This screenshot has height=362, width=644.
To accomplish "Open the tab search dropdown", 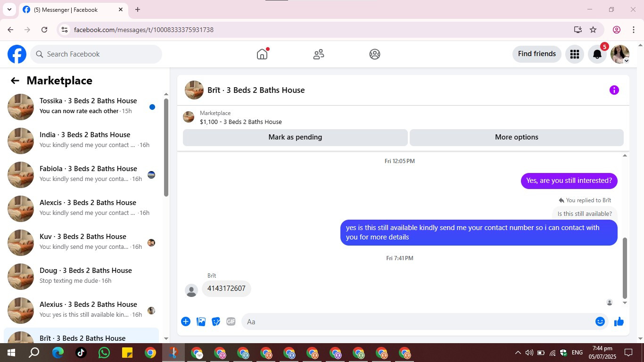I will tap(9, 9).
